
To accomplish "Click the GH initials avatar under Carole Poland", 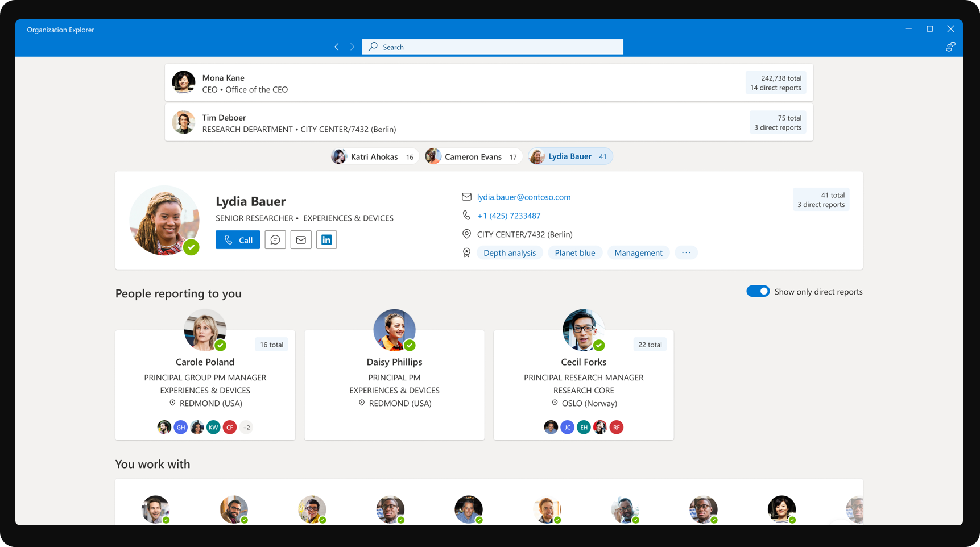I will pos(181,428).
